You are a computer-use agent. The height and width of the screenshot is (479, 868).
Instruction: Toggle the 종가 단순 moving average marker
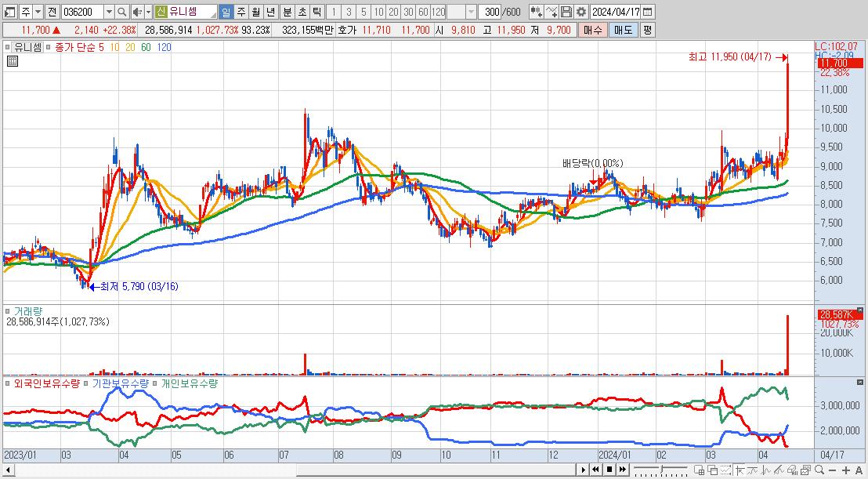(48, 48)
